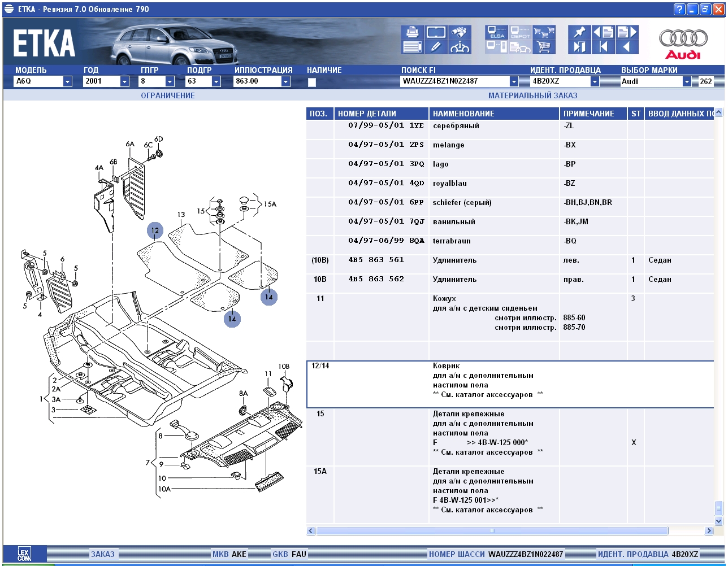Open search with the binoculars icon
This screenshot has width=728, height=566.
point(460,32)
